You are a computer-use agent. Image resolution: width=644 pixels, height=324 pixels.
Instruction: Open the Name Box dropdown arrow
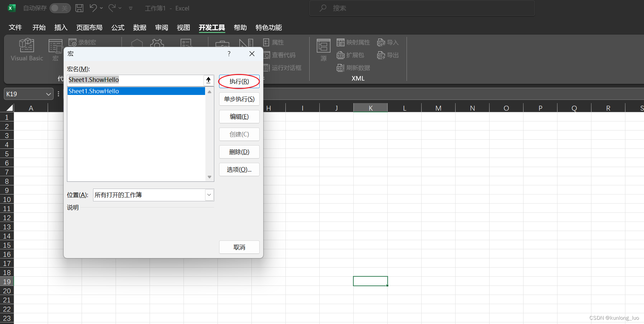(x=49, y=94)
